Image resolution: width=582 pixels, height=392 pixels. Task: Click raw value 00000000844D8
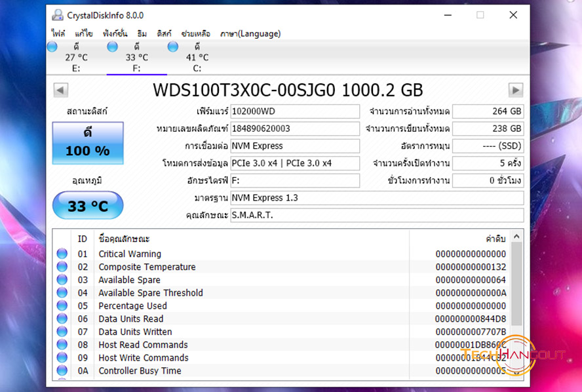(471, 319)
